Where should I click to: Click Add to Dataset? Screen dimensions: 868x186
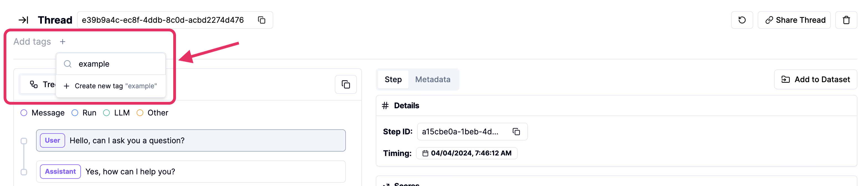click(x=816, y=79)
